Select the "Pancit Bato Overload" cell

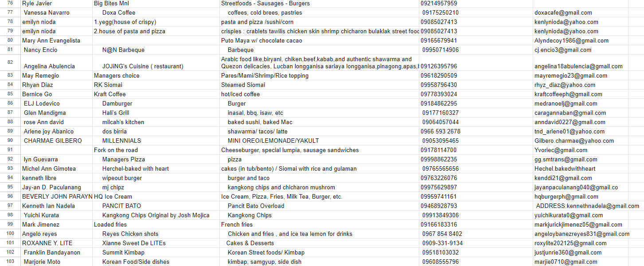click(256, 206)
